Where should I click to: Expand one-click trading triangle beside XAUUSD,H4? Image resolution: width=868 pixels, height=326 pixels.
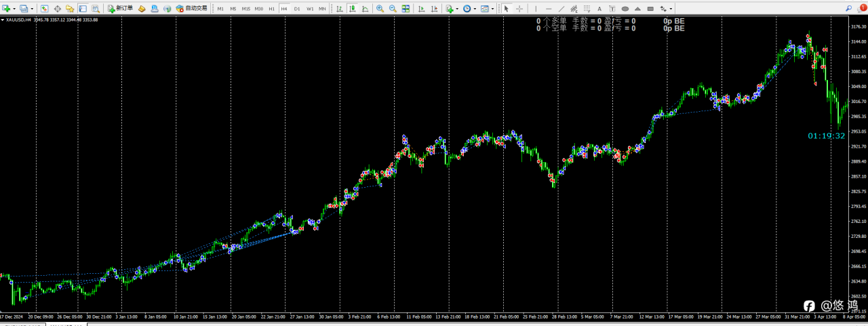(2, 20)
